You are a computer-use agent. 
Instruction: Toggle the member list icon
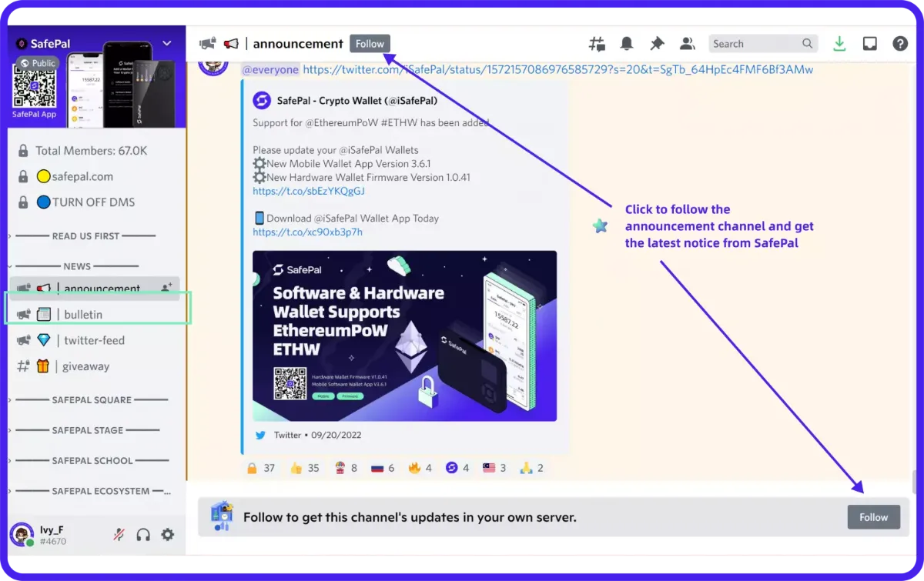click(687, 44)
